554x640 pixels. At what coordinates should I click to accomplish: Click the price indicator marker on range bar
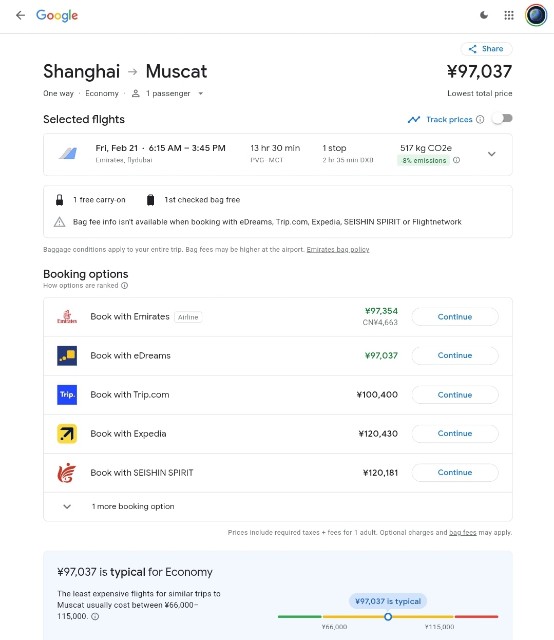pos(388,616)
